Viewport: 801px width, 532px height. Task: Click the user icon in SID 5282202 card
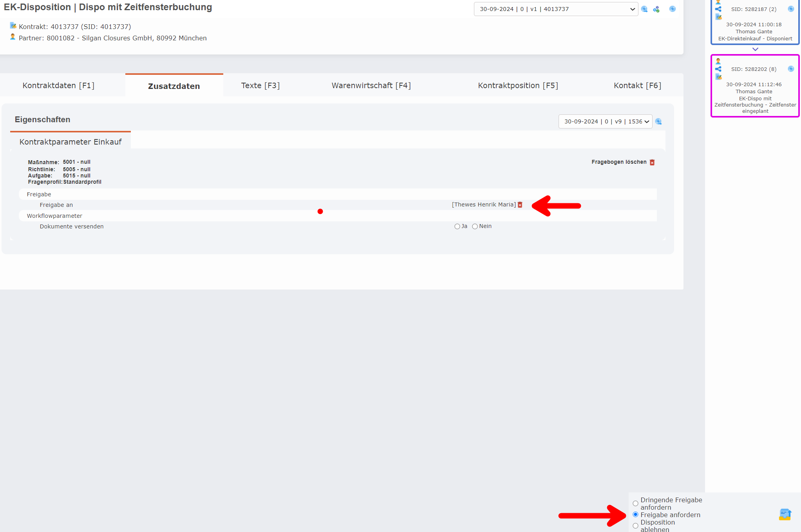(718, 61)
